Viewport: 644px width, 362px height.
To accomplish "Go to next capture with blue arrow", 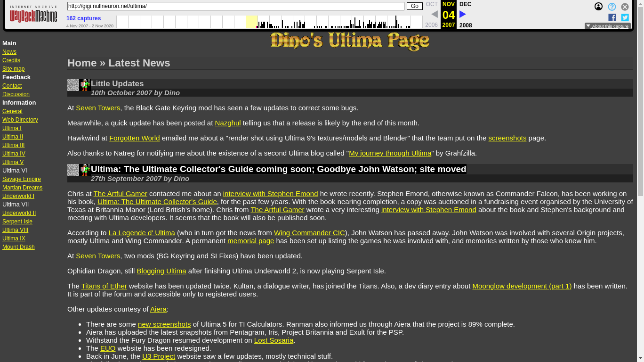I will [462, 15].
